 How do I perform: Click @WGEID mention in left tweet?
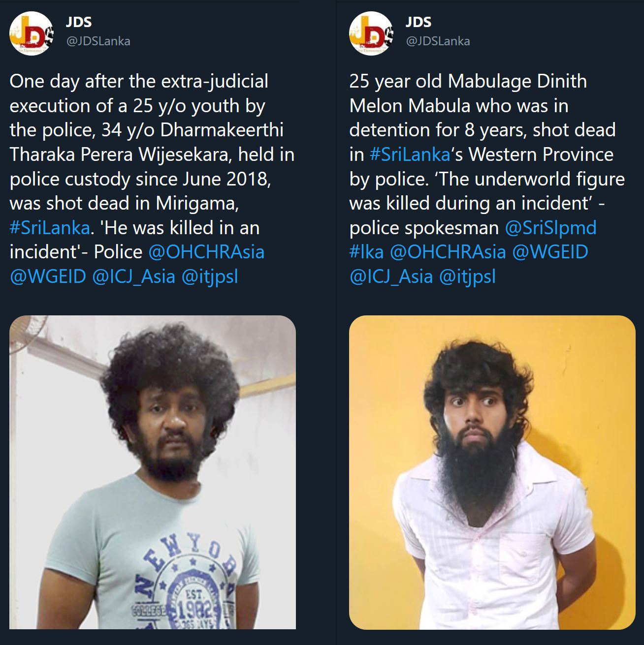coord(48,276)
